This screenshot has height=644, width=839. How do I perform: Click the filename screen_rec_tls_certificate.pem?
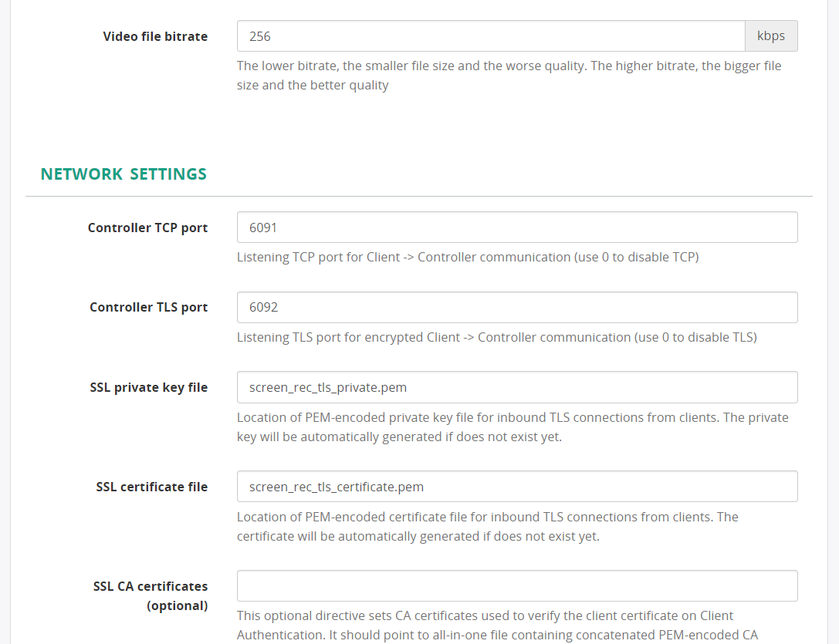point(335,487)
